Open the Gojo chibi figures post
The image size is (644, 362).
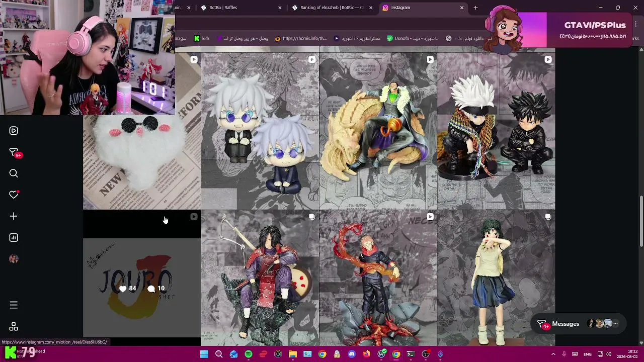pos(260,131)
